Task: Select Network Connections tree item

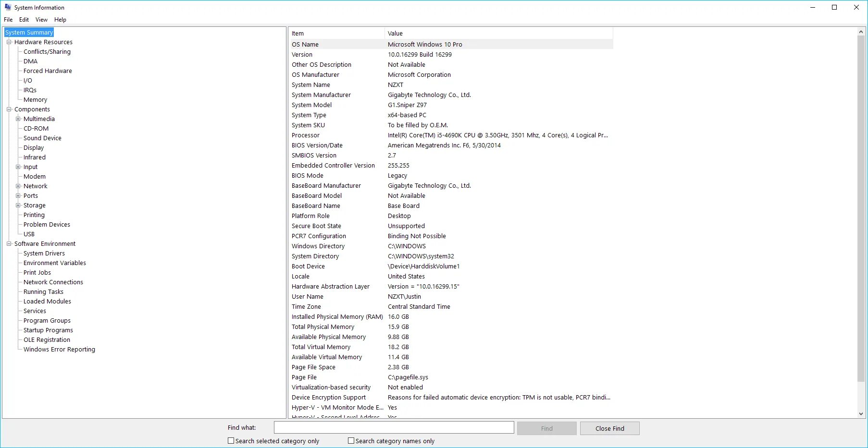Action: pyautogui.click(x=53, y=282)
